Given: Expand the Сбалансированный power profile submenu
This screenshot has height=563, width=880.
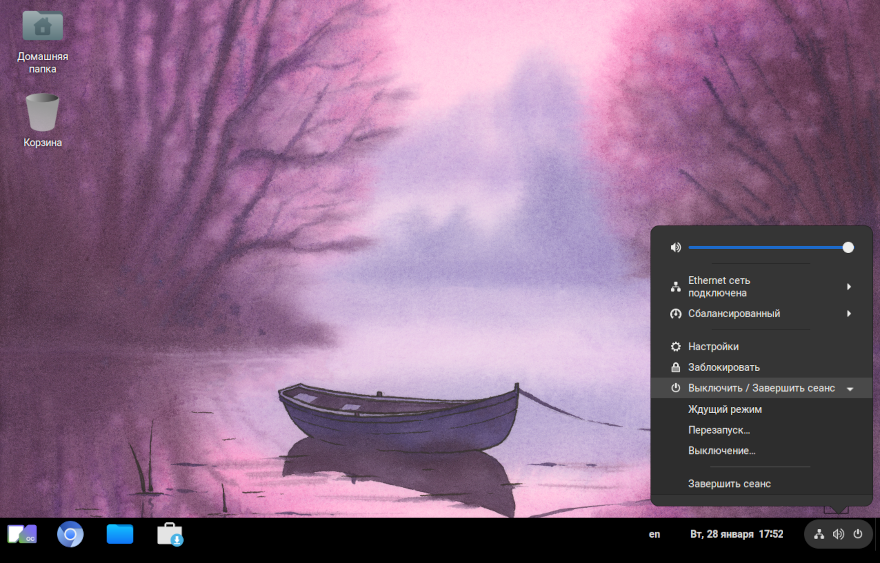Looking at the screenshot, I should 849,314.
